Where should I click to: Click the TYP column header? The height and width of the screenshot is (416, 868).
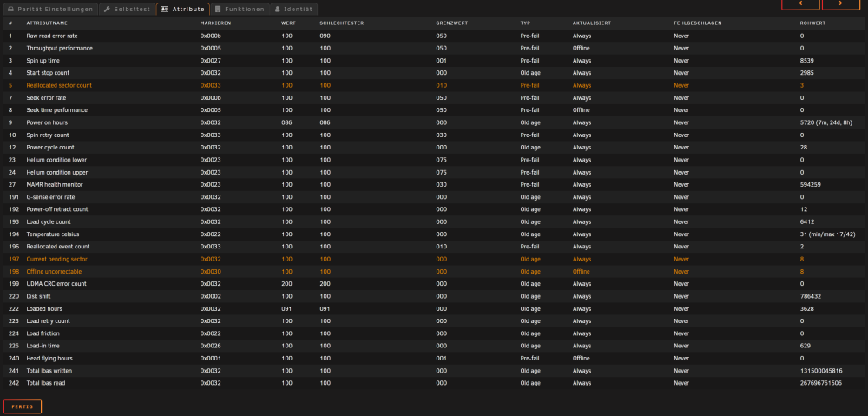525,23
